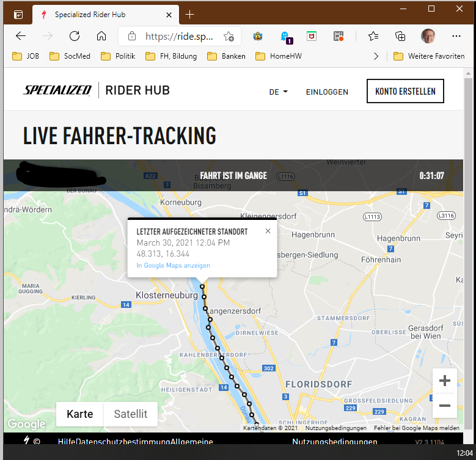Screen dimensions: 476x460
Task: Go to the browser home page
Action: pyautogui.click(x=101, y=36)
